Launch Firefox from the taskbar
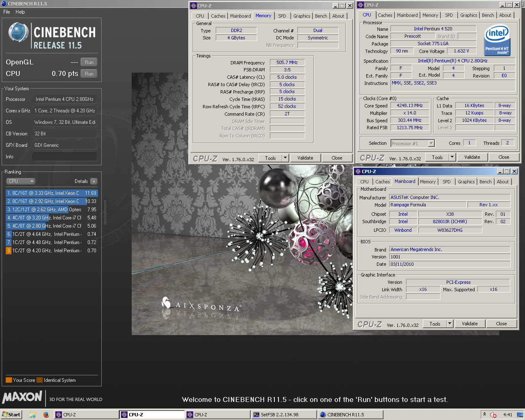The image size is (525, 420). (x=46, y=415)
